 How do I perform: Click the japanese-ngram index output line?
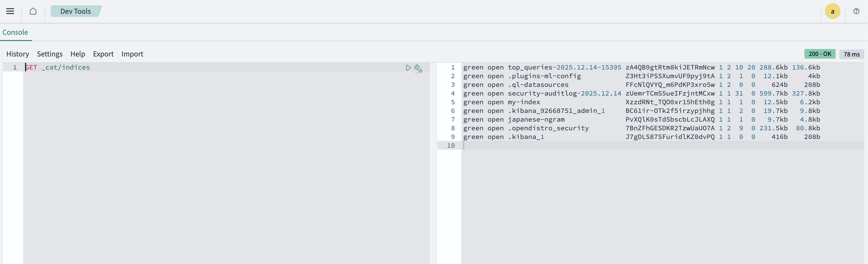pyautogui.click(x=536, y=119)
